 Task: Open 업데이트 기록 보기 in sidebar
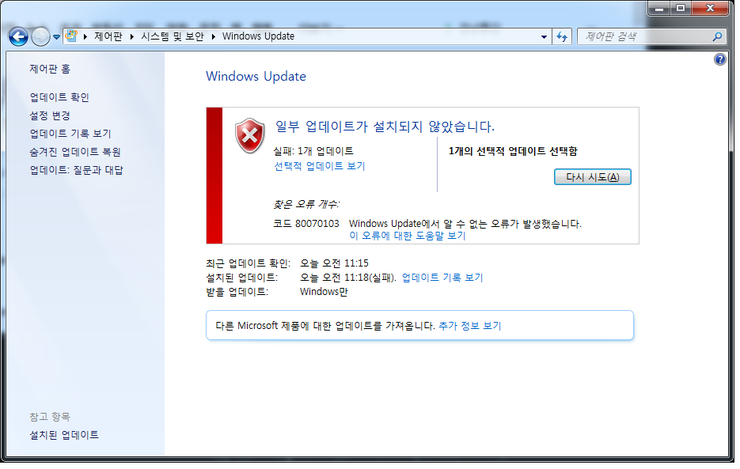[70, 134]
